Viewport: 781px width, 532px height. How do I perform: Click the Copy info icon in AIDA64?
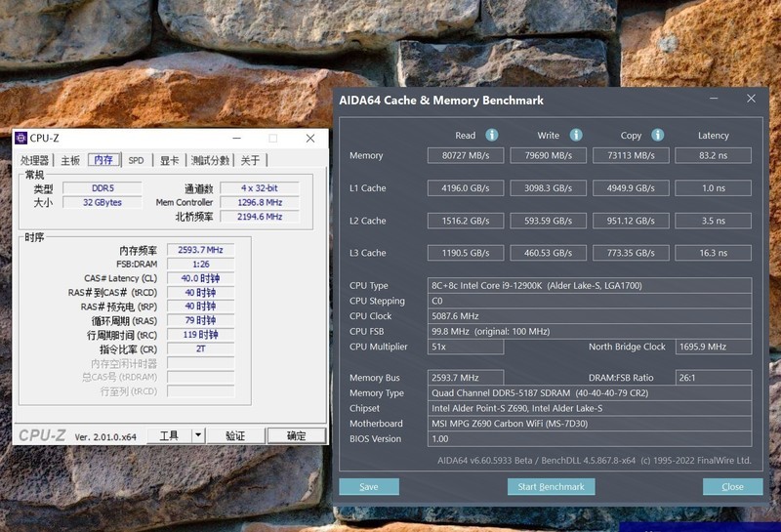coord(657,135)
